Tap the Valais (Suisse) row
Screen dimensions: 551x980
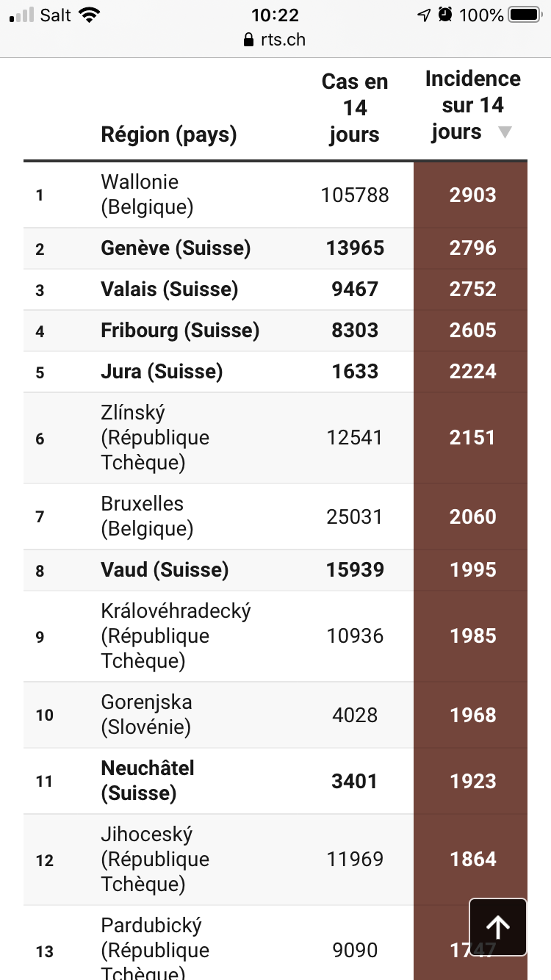pyautogui.click(x=170, y=289)
